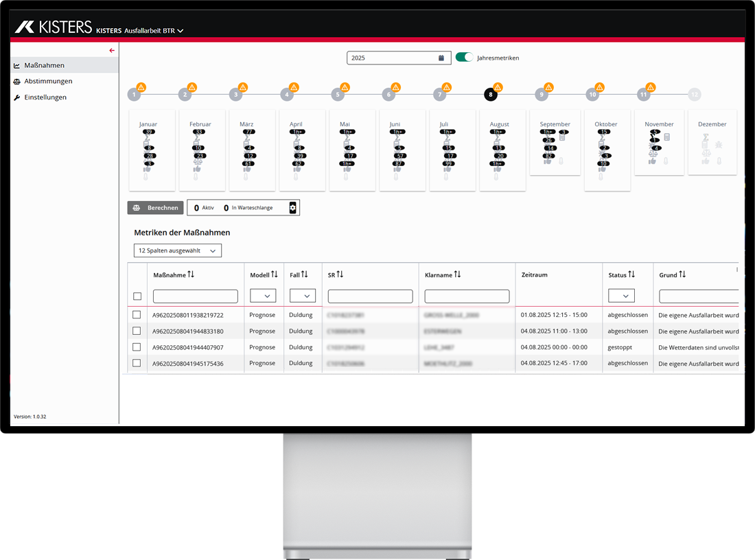
Task: Click the warning icon above month 3
Action: click(243, 87)
